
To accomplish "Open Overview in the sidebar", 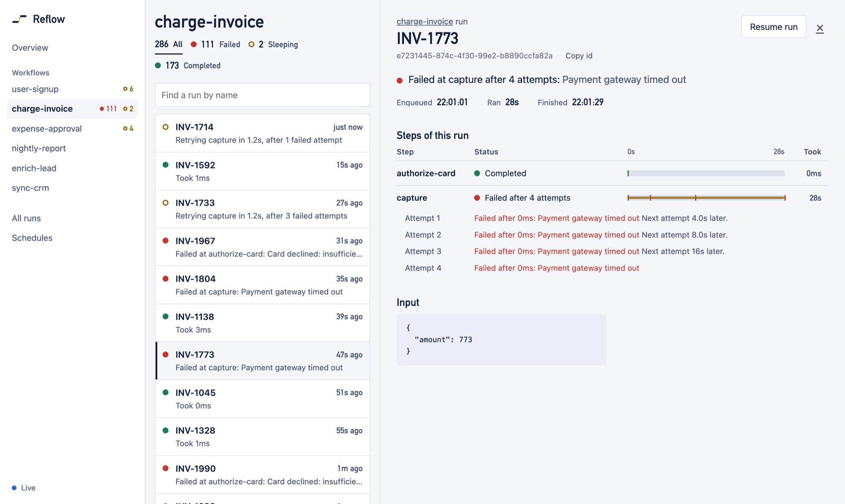I will (x=30, y=48).
